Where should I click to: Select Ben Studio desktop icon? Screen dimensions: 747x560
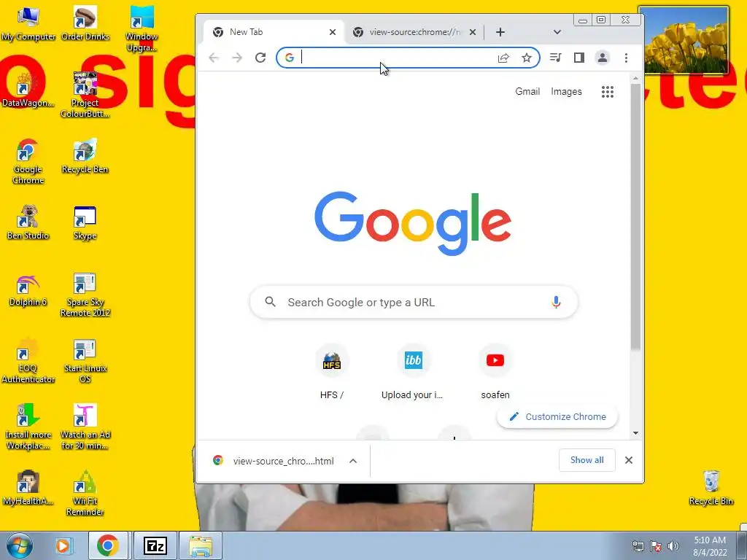28,222
